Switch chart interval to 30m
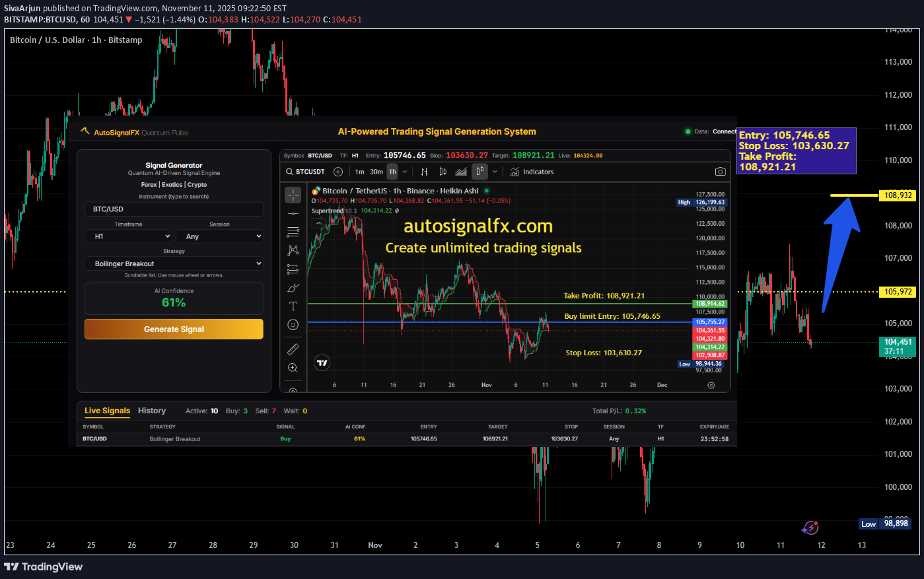The height and width of the screenshot is (579, 924). coord(376,172)
